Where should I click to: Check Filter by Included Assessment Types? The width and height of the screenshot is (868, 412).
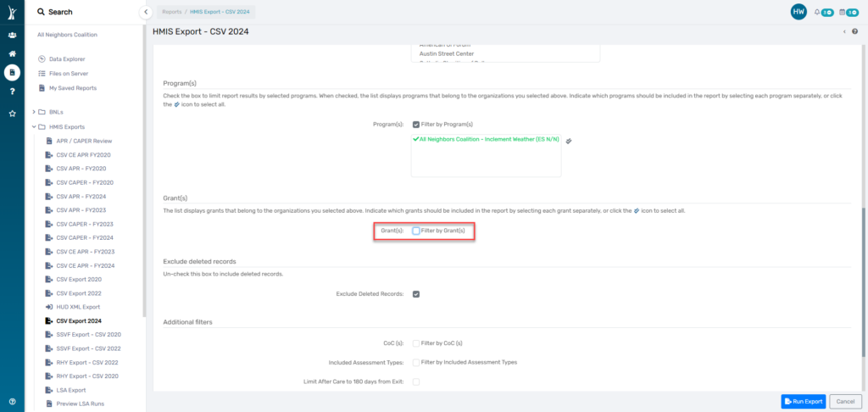415,362
